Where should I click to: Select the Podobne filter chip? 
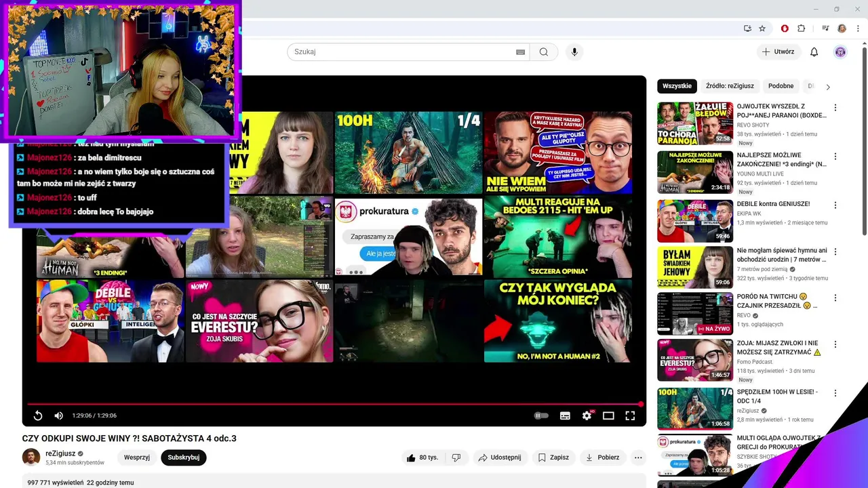[781, 86]
